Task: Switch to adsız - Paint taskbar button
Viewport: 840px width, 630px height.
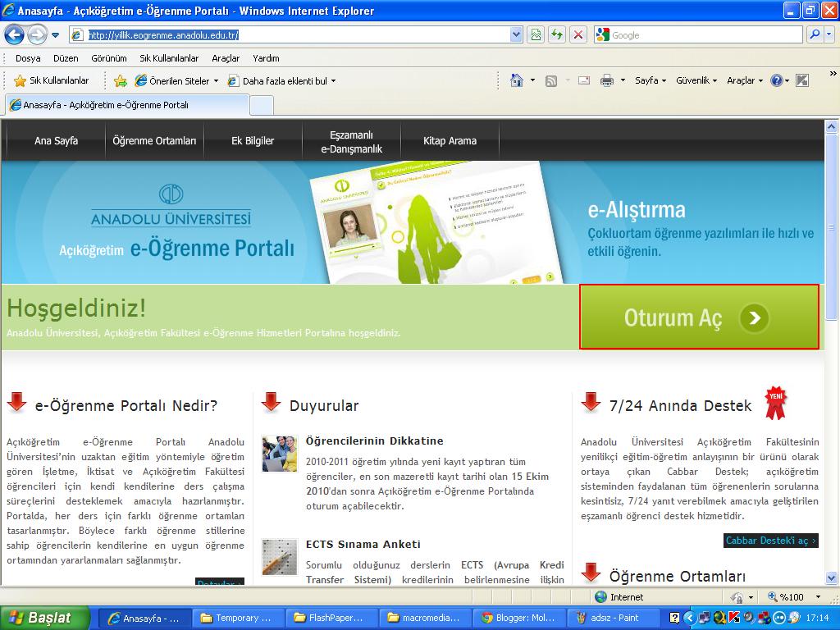Action: (613, 618)
